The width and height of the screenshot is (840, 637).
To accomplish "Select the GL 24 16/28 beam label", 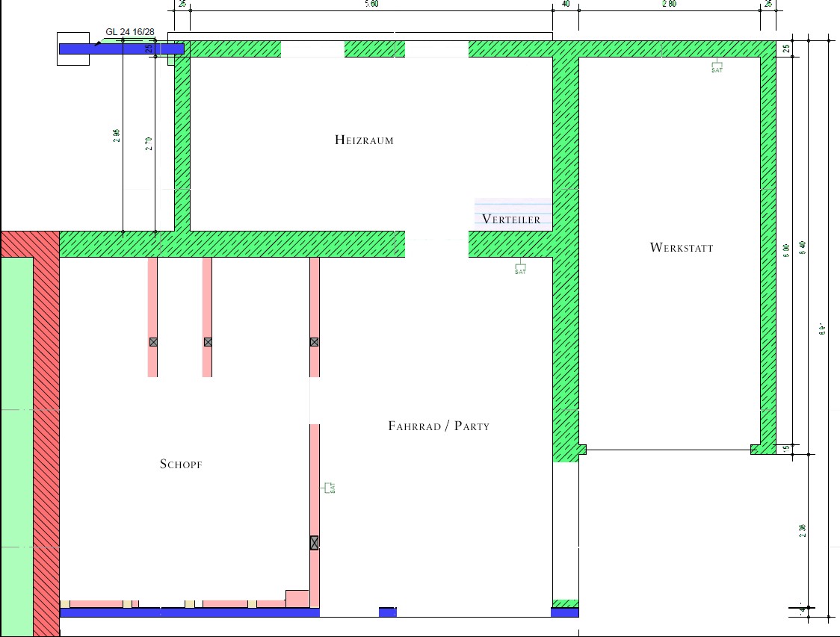I will click(x=130, y=32).
